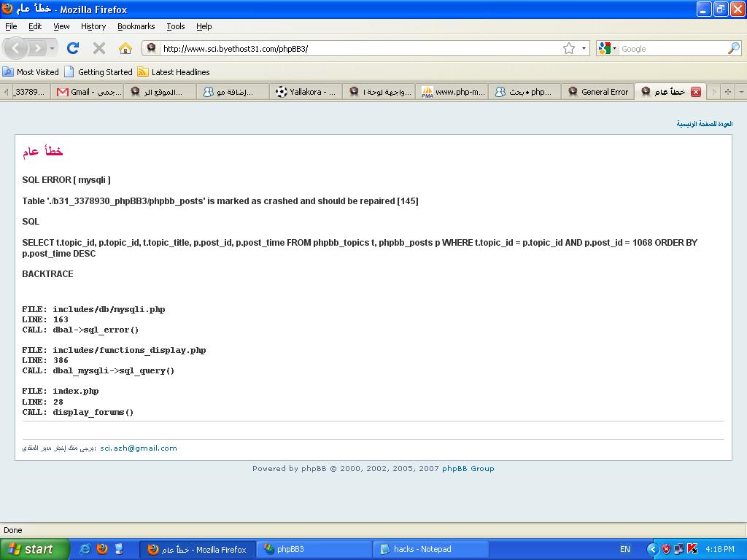This screenshot has height=560, width=747.
Task: Click the sci.azh@gmail.com email link
Action: 139,448
